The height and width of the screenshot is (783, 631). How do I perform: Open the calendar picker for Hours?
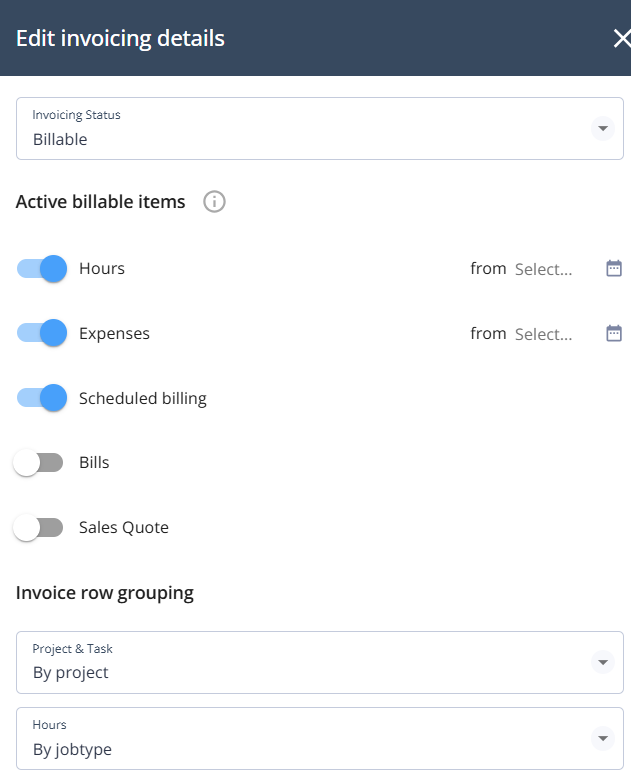point(614,268)
